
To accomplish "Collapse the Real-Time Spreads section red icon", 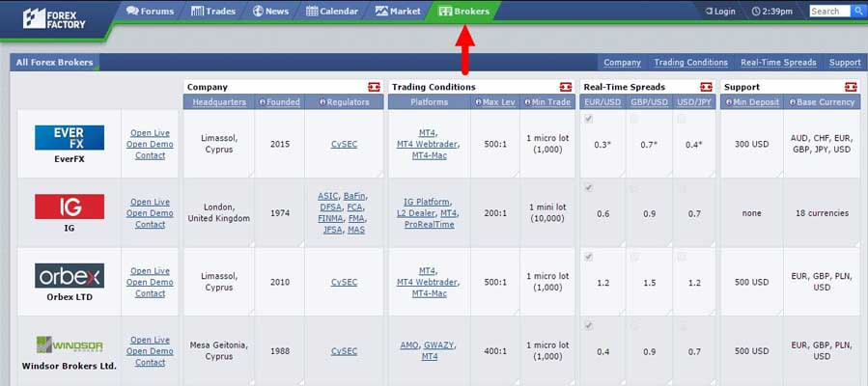I will click(706, 87).
